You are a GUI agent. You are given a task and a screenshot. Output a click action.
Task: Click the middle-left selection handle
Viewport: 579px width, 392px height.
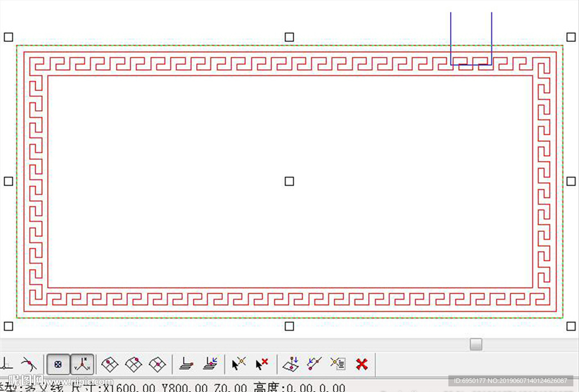8,181
